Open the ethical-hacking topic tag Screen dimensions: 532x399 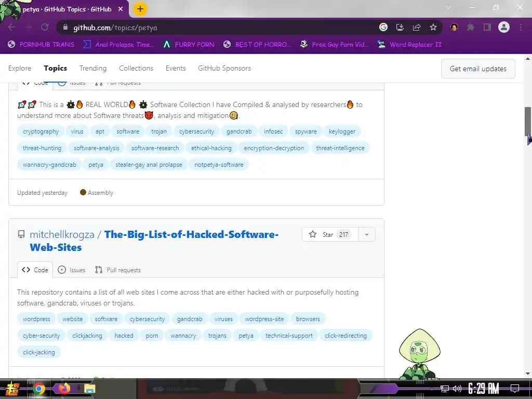[211, 148]
